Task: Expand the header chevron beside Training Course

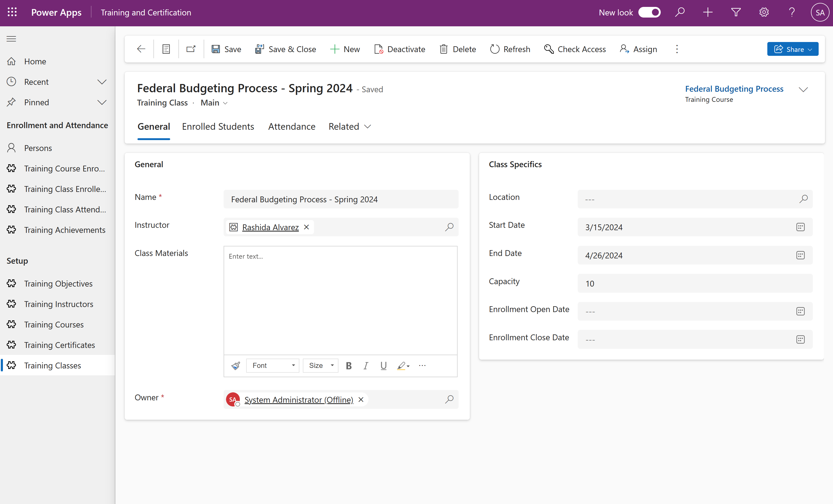Action: 803,90
